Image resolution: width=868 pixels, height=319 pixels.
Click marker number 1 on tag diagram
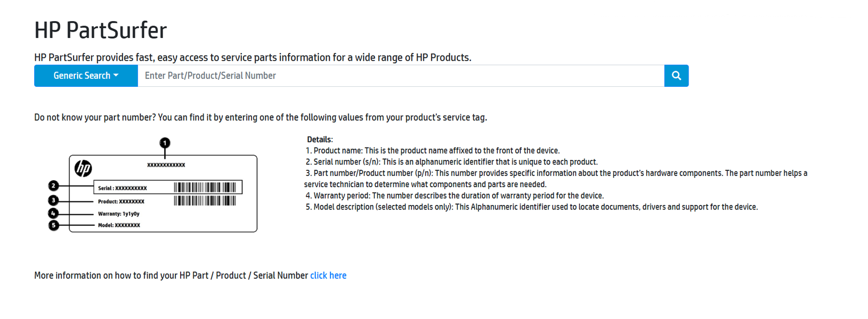pyautogui.click(x=165, y=143)
